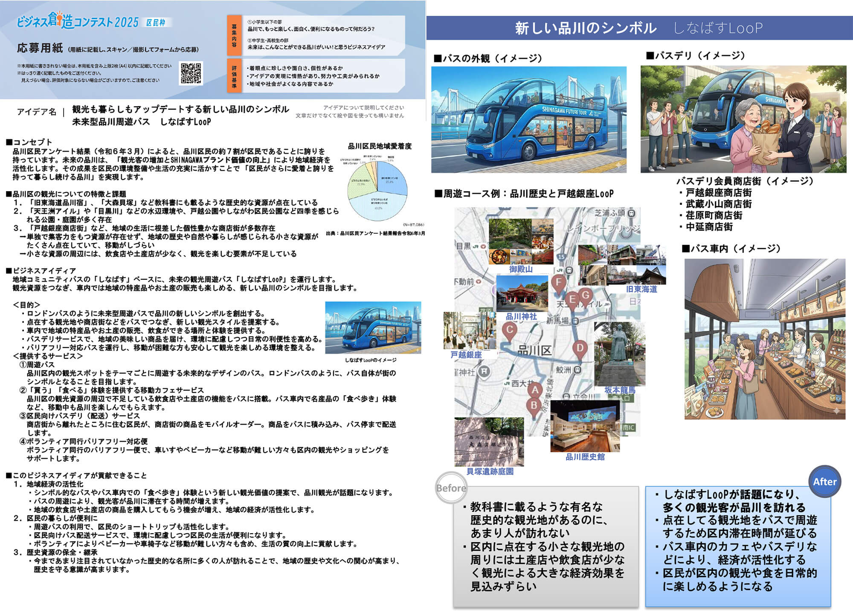Click the 品川神社 shrine photo
853x616 pixels.
[x=522, y=293]
